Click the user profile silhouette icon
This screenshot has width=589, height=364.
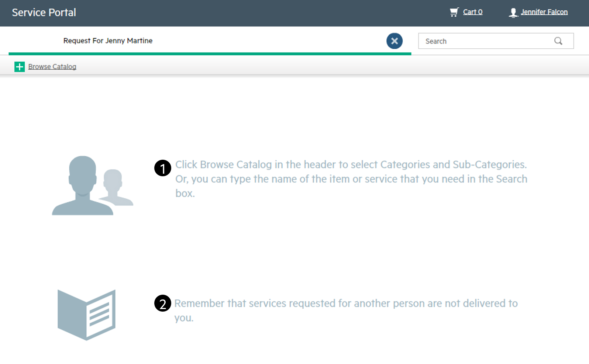click(x=513, y=13)
